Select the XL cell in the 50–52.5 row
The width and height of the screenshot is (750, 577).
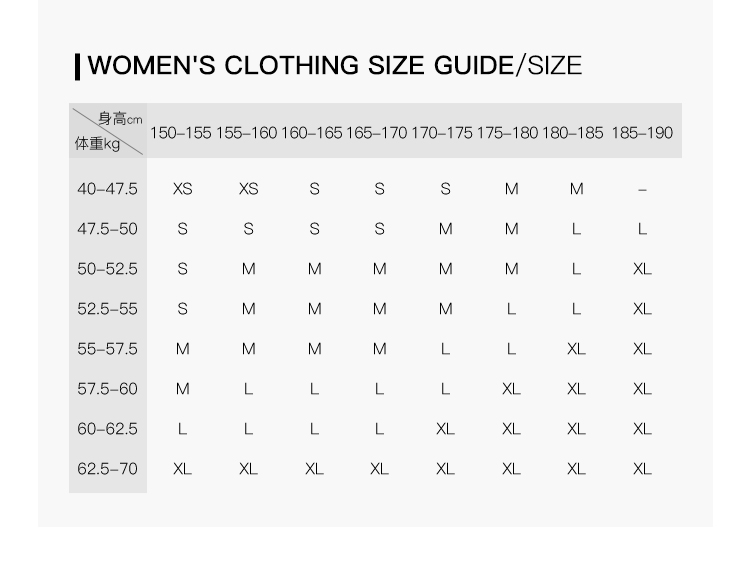(642, 269)
